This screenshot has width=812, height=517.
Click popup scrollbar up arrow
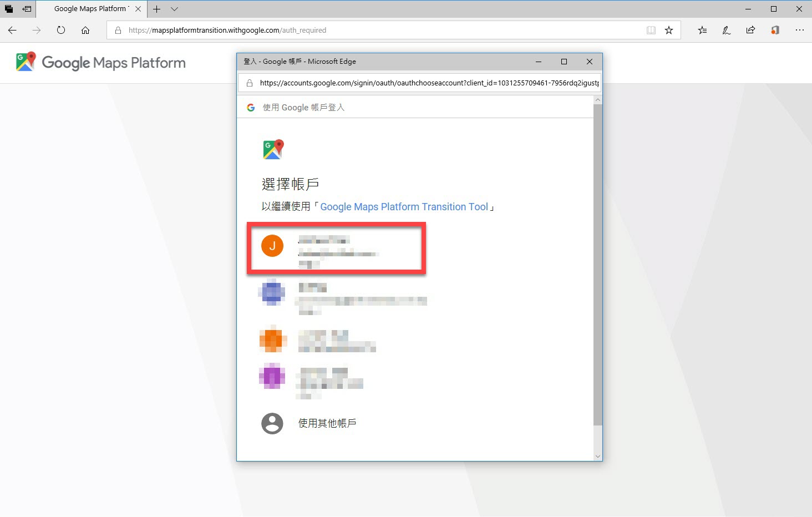pos(598,100)
